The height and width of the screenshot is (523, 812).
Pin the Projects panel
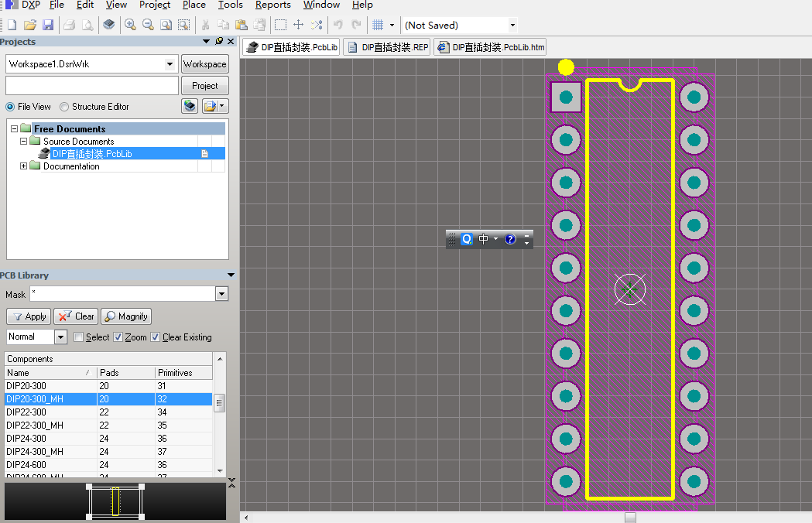(x=219, y=42)
